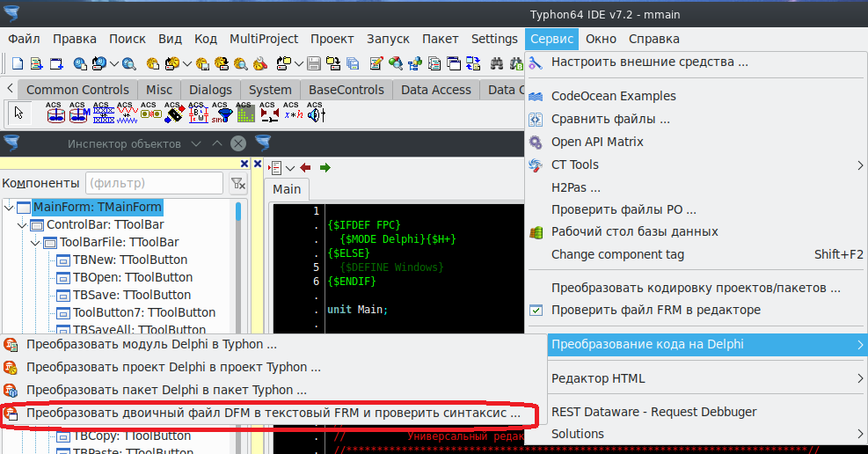This screenshot has width=868, height=454.
Task: Choose 'Change component tag' menu item
Action: point(697,254)
